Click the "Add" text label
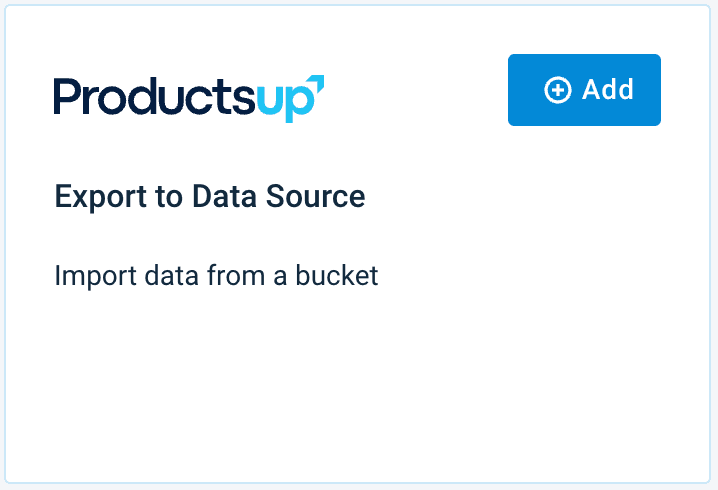Screen dimensions: 718x490 608,90
